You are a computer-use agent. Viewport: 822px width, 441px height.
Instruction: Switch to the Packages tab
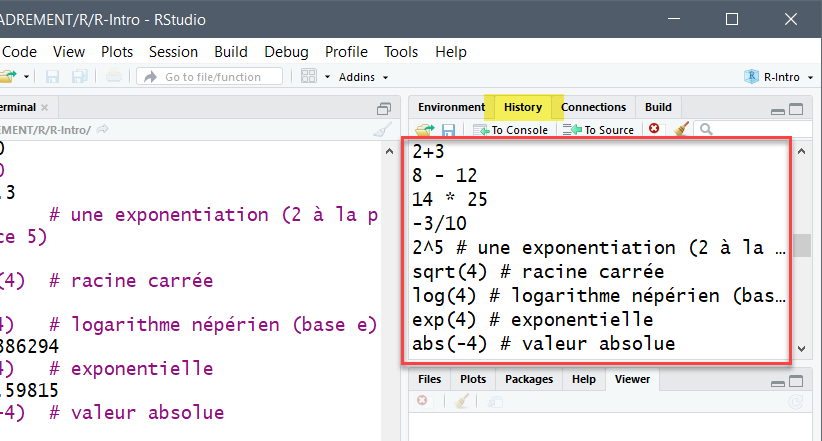click(x=528, y=380)
